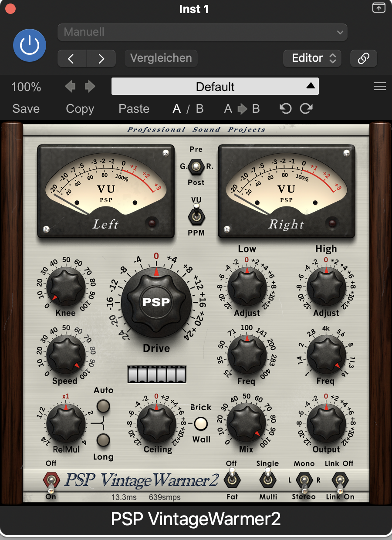Select the A preset slot

pos(177,109)
